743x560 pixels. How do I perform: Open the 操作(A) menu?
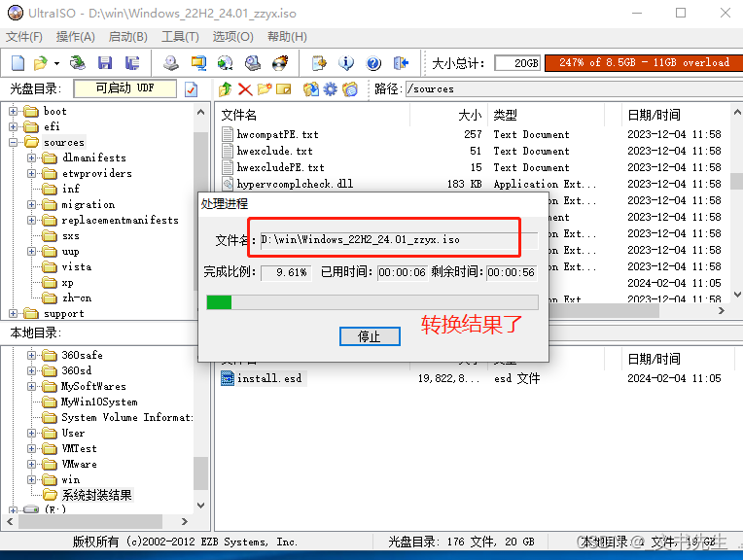coord(75,37)
